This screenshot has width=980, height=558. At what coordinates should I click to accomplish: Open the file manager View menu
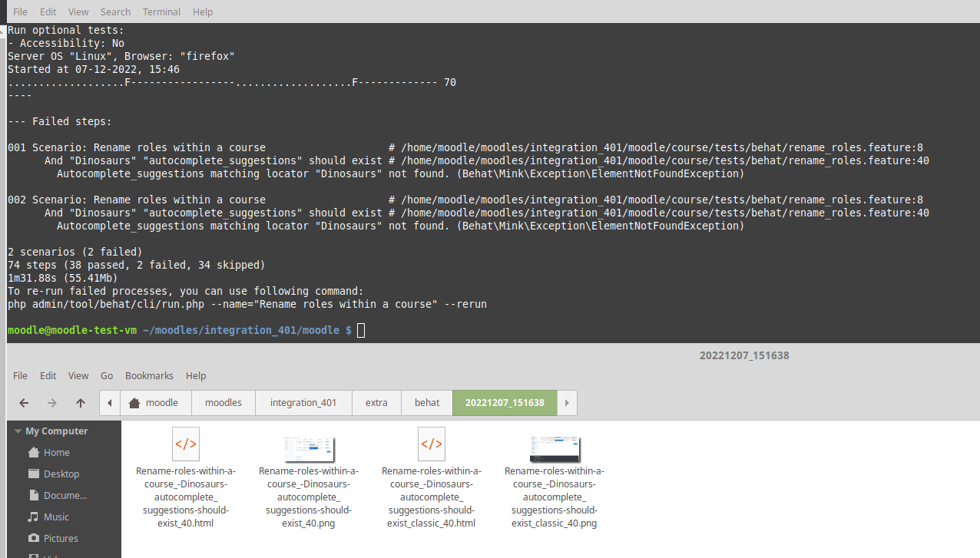coord(78,375)
